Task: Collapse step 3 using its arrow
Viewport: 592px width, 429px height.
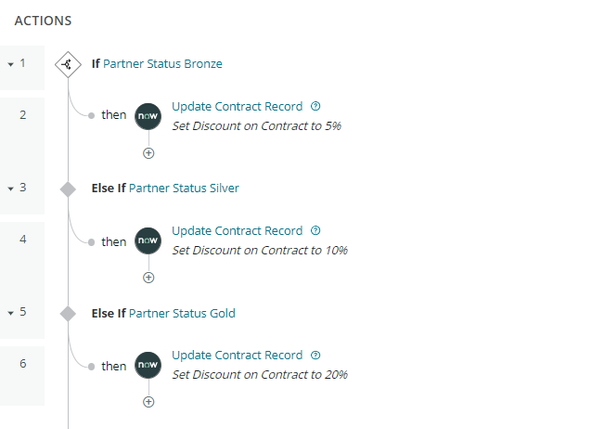Action: (11, 189)
